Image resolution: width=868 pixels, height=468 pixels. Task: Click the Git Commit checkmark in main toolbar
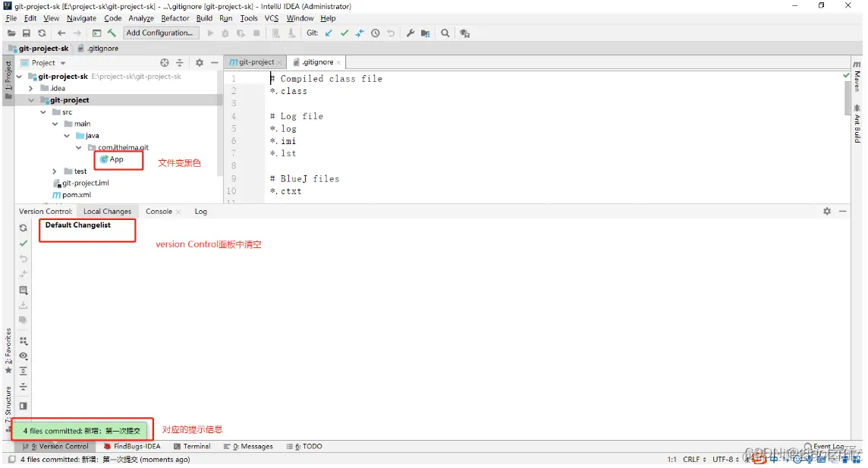point(344,33)
